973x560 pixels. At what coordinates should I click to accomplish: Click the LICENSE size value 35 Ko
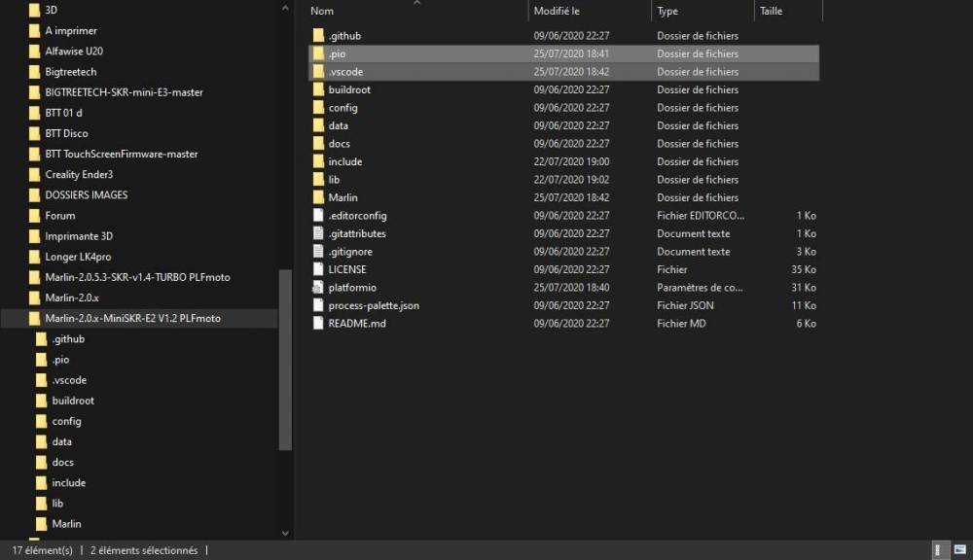pyautogui.click(x=803, y=269)
